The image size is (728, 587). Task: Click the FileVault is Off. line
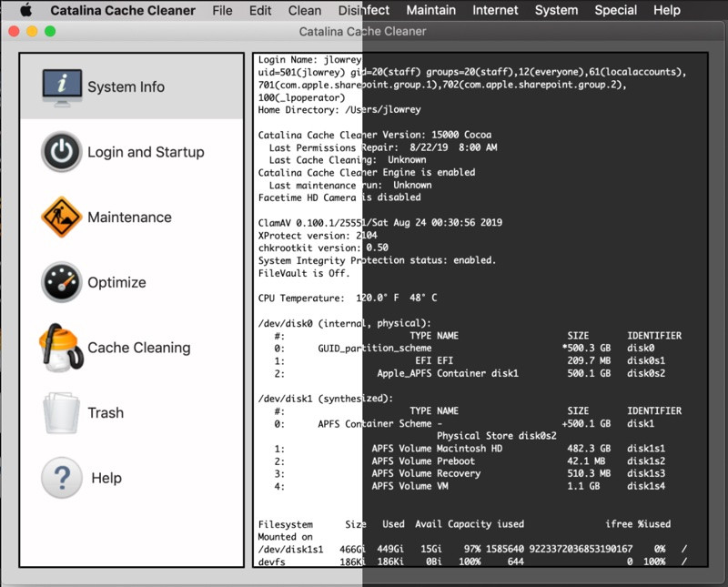tap(304, 273)
